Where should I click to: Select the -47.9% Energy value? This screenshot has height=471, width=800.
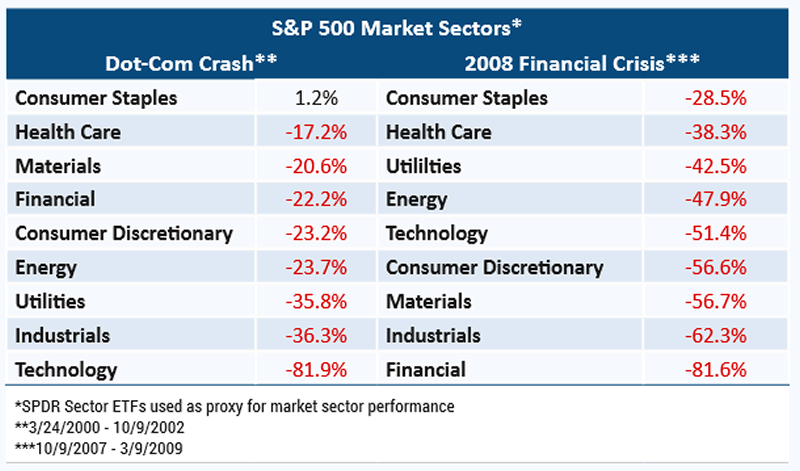pos(713,200)
